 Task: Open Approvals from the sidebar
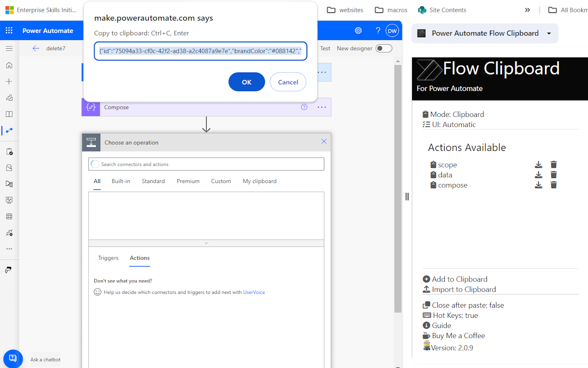(9, 151)
